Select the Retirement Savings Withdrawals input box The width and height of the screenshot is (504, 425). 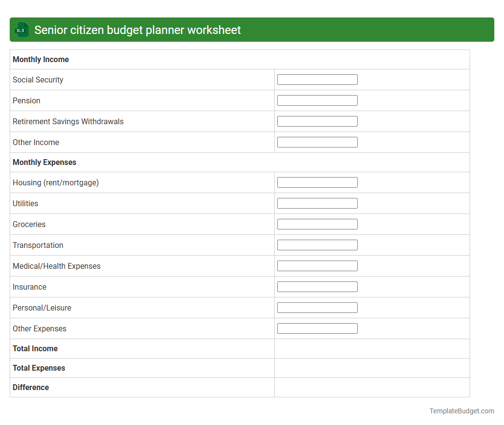[x=317, y=121]
